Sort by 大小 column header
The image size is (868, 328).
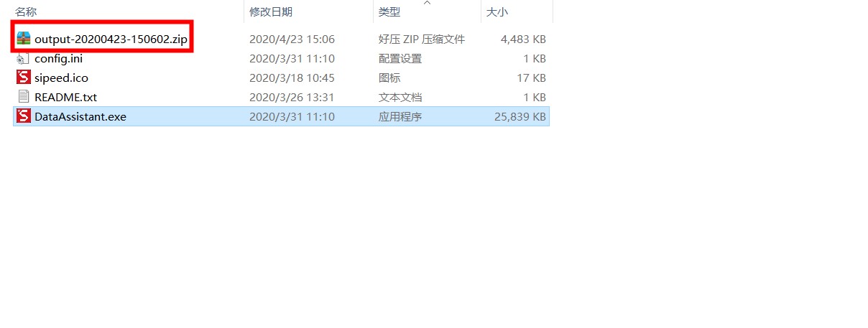[x=497, y=12]
